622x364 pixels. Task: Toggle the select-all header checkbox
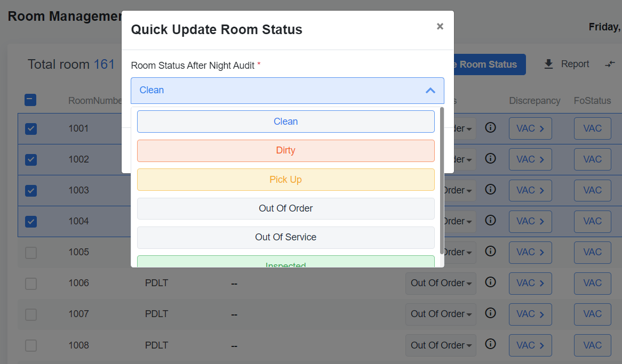tap(31, 100)
